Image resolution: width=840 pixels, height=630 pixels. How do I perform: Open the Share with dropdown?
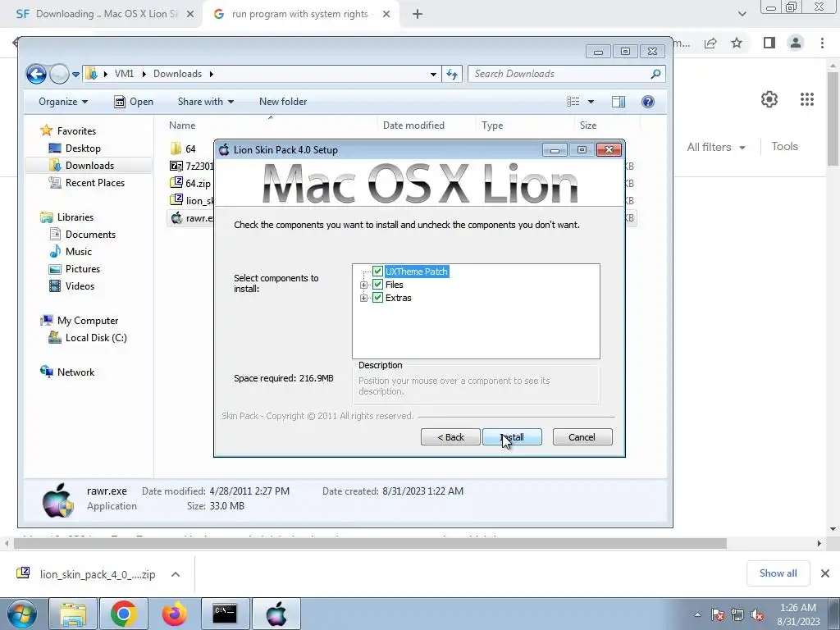coord(206,102)
